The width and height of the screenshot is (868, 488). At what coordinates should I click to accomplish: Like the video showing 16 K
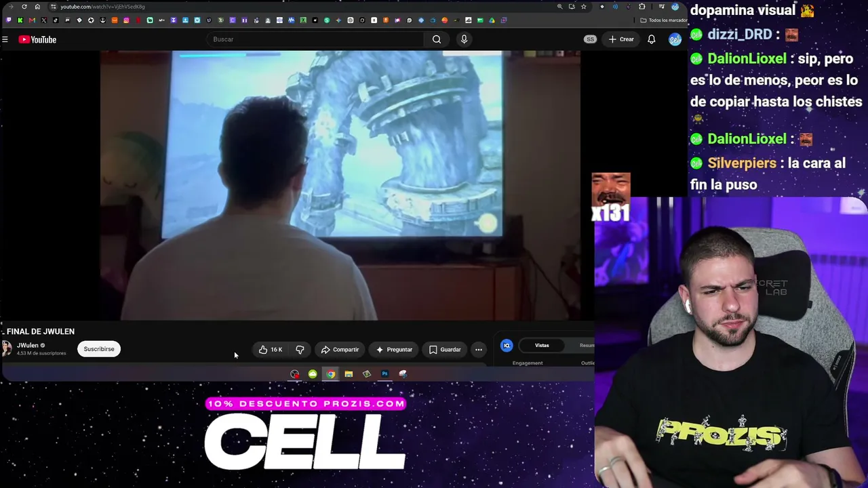pyautogui.click(x=270, y=350)
